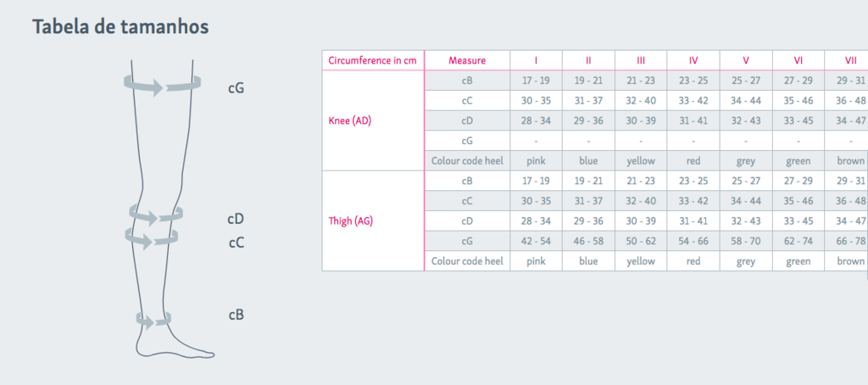
Task: Click the 17 - 19 cB cell under Knee
Action: point(536,81)
